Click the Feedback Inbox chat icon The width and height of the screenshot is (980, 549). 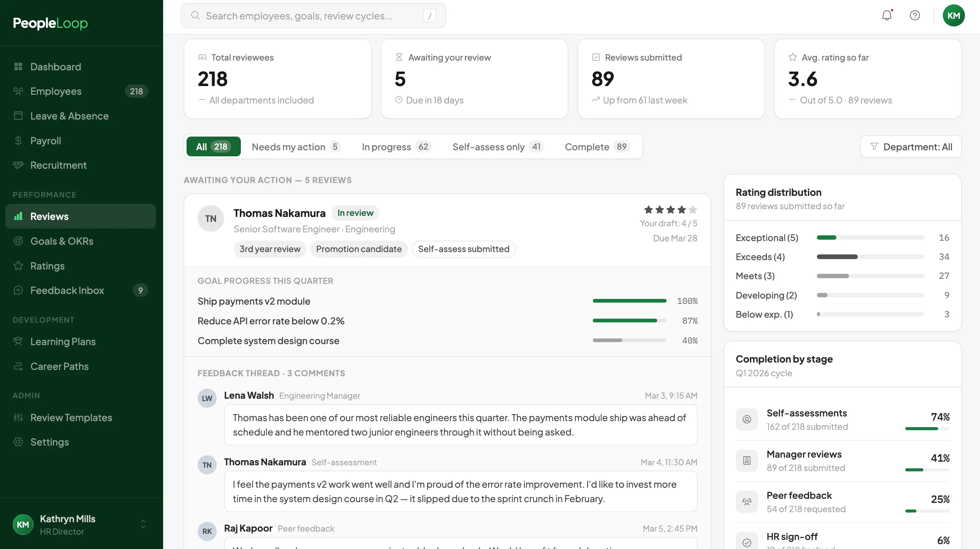click(x=18, y=290)
